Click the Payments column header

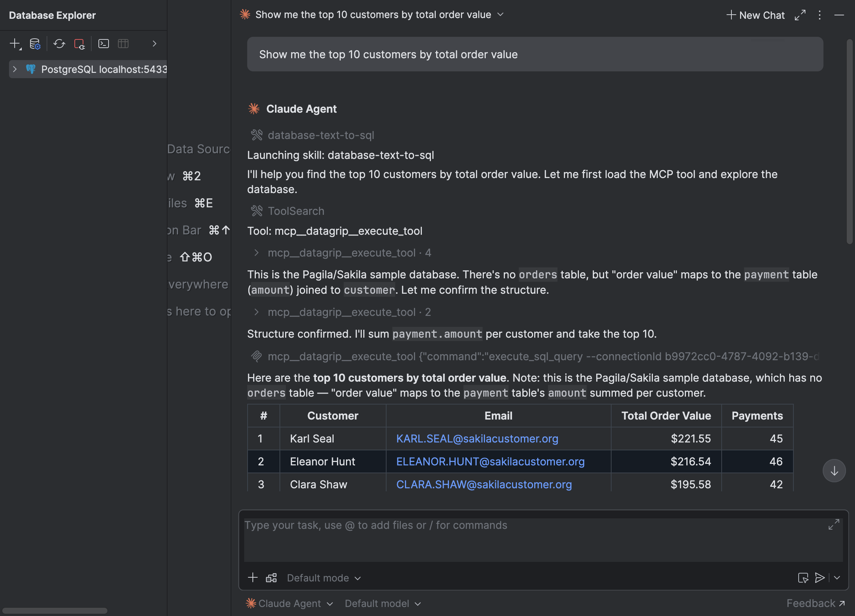click(x=757, y=416)
